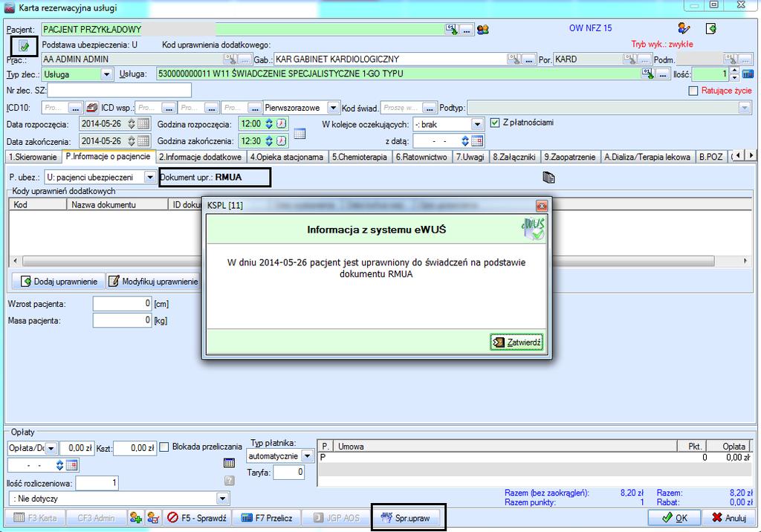Open calendar for z datą field
The height and width of the screenshot is (532, 761).
(x=478, y=141)
